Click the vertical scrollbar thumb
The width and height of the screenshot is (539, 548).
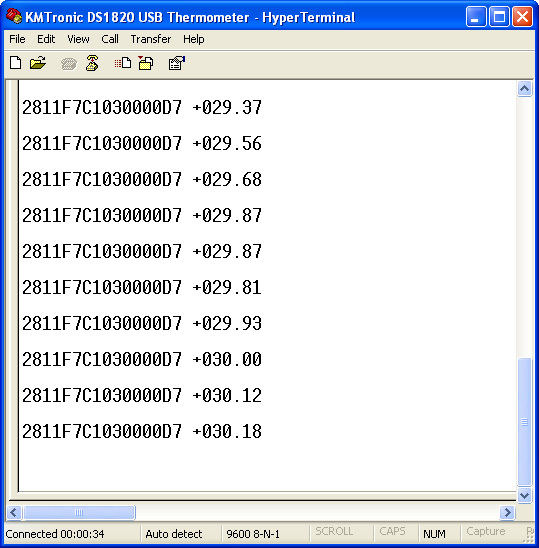[x=524, y=422]
